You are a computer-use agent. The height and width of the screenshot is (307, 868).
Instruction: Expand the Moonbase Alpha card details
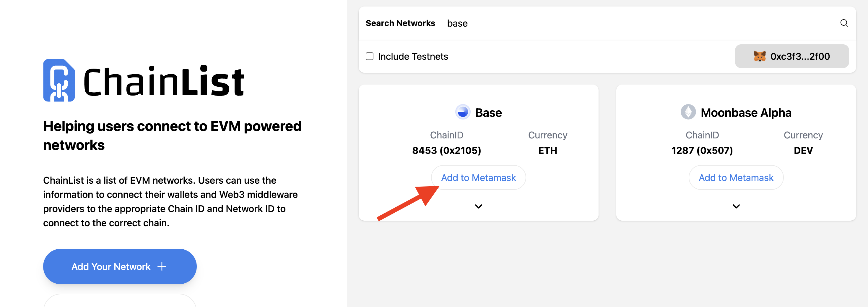click(x=736, y=206)
